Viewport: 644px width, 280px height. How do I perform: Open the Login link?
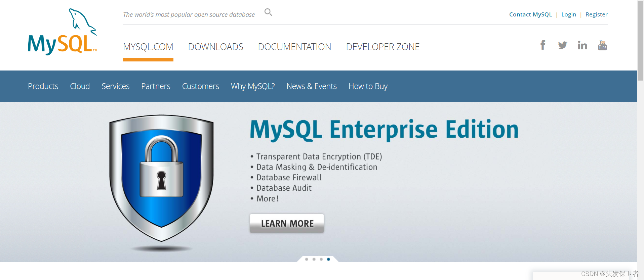[x=569, y=14]
